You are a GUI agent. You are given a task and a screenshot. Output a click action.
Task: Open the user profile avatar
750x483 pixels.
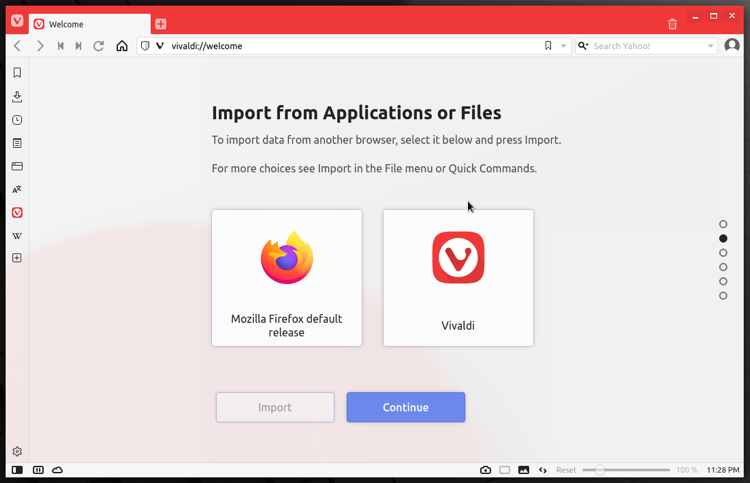pyautogui.click(x=732, y=46)
